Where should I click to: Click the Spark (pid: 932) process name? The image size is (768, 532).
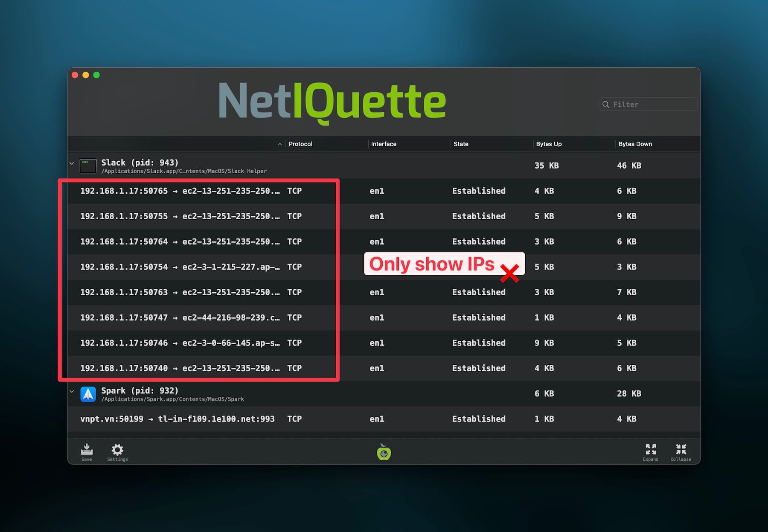(x=140, y=390)
